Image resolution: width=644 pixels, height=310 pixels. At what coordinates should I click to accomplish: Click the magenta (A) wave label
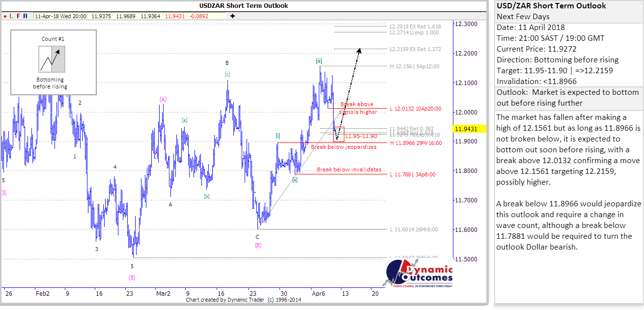[163, 99]
